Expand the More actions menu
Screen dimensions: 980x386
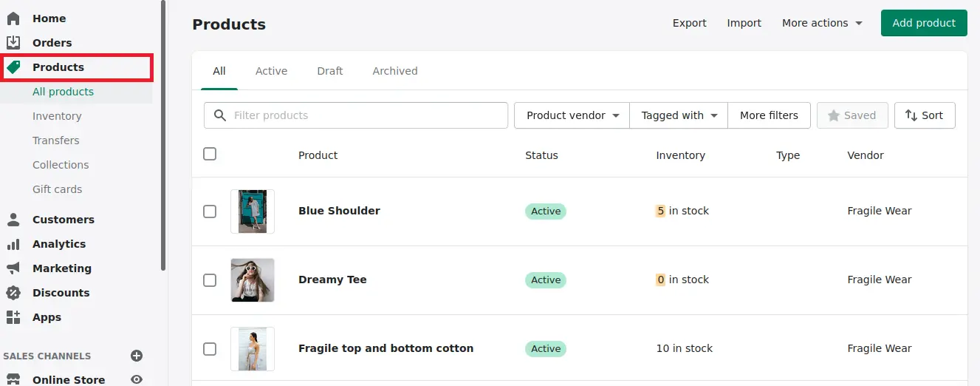pos(822,23)
